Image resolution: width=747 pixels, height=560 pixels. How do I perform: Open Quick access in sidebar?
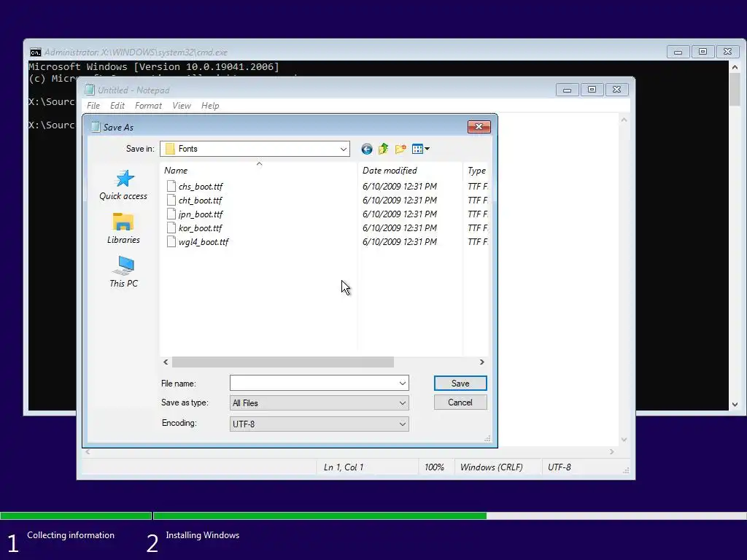tap(123, 185)
